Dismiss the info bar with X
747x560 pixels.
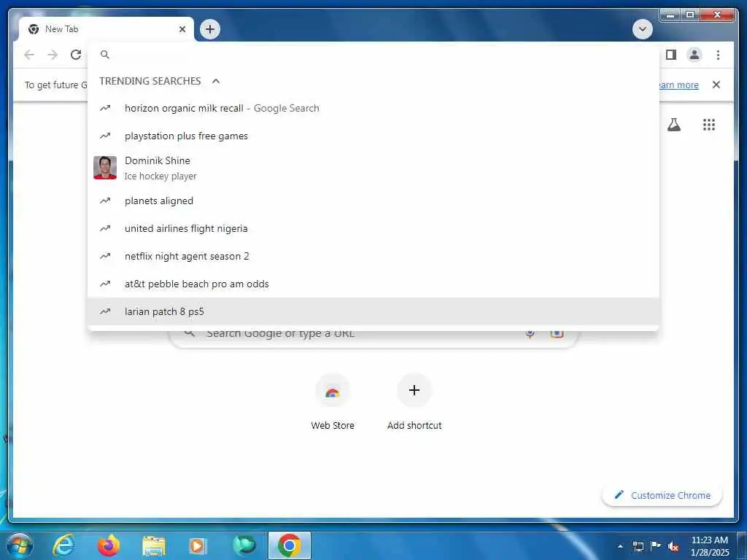tap(716, 85)
